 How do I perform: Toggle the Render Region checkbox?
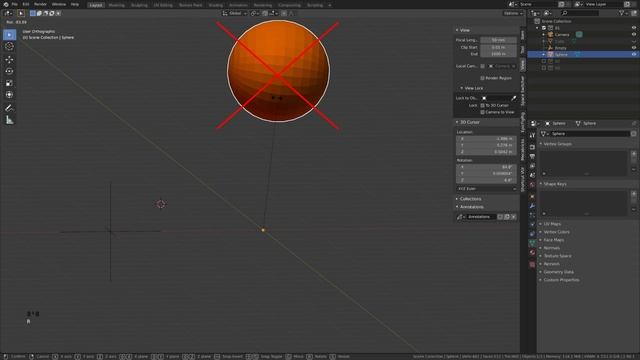[x=482, y=78]
